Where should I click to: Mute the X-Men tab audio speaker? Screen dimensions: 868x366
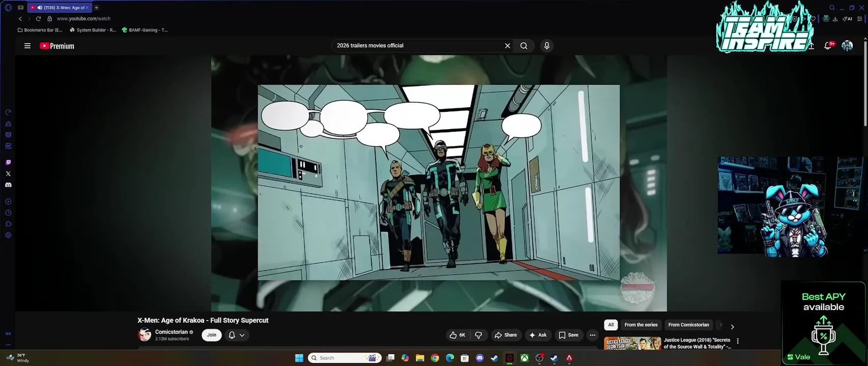coord(40,8)
